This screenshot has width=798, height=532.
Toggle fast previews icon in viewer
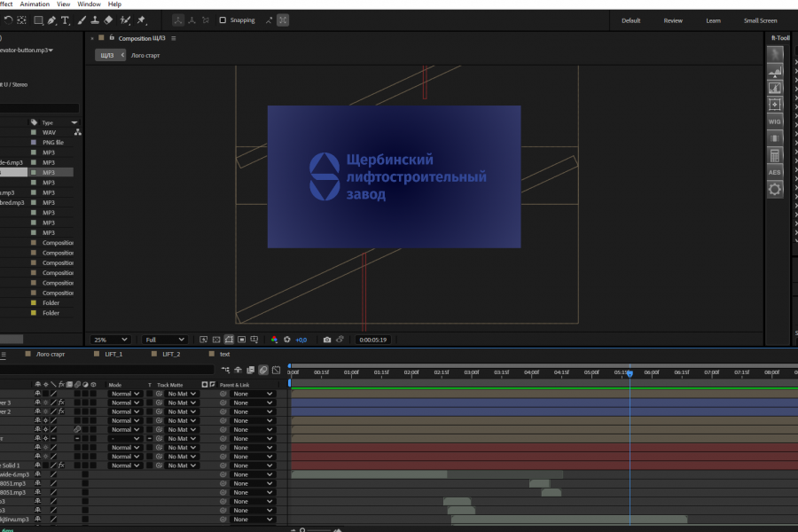(204, 340)
